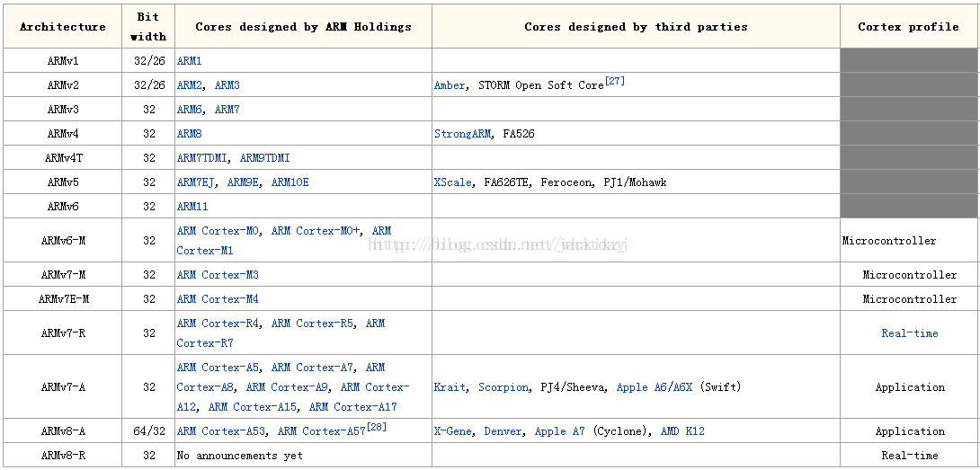
Task: Open ARM Cortex-A5 link
Action: [218, 368]
